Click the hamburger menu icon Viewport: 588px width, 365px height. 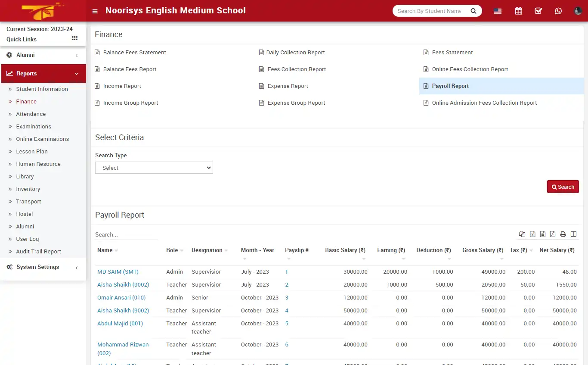[95, 11]
